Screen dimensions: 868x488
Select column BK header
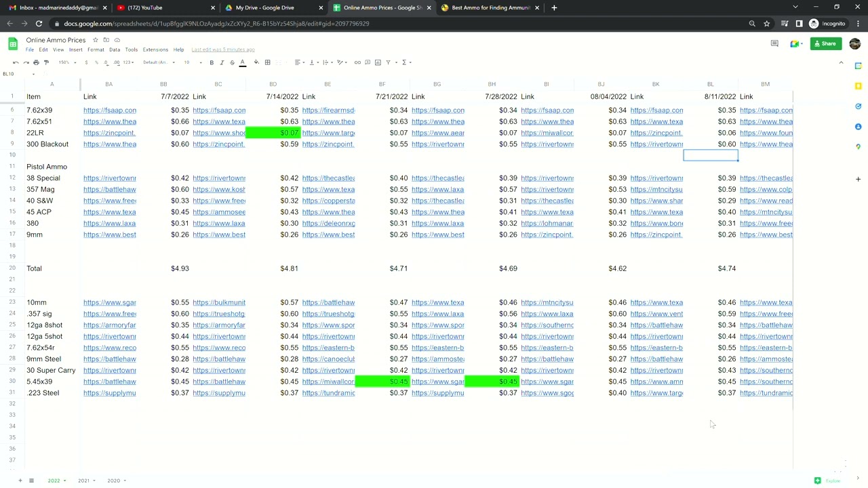pos(656,84)
